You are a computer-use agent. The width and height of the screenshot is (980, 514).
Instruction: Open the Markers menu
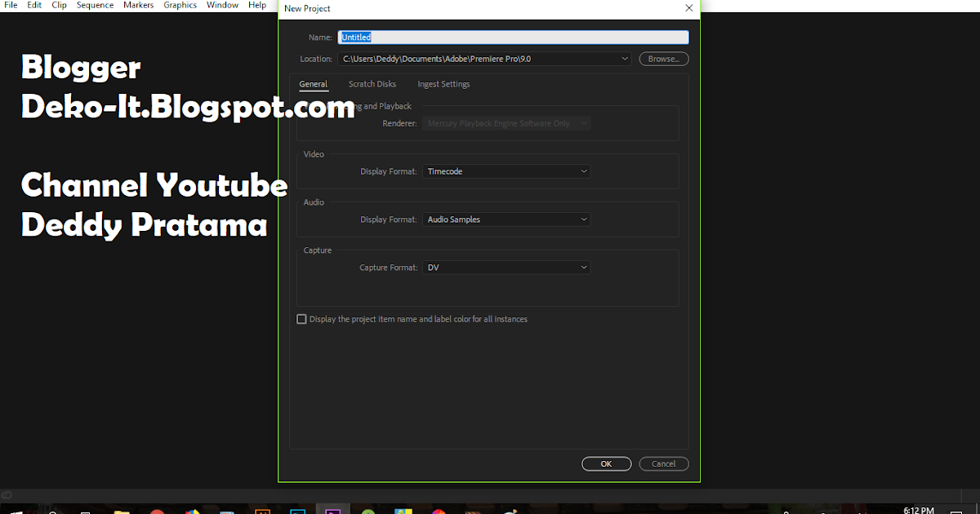pyautogui.click(x=139, y=5)
